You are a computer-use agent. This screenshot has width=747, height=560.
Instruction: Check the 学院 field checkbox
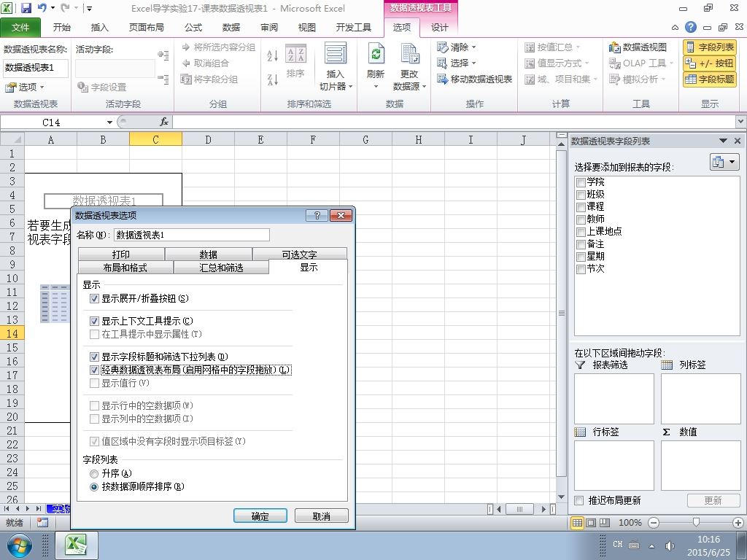pos(581,182)
